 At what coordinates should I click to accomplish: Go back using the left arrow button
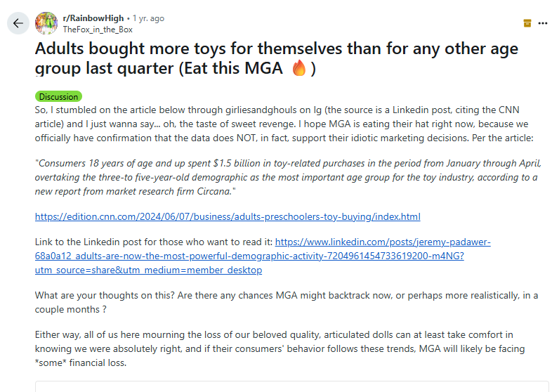click(18, 23)
